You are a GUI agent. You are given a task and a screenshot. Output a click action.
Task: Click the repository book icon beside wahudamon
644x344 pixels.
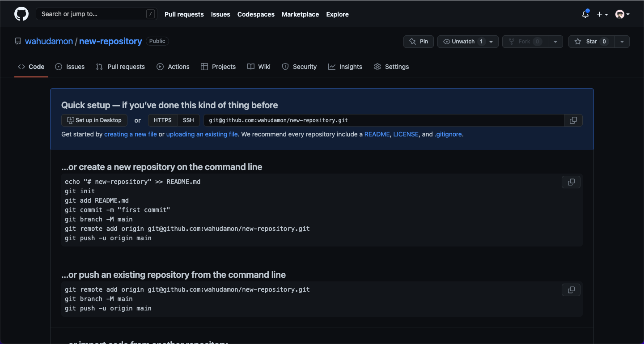click(18, 41)
